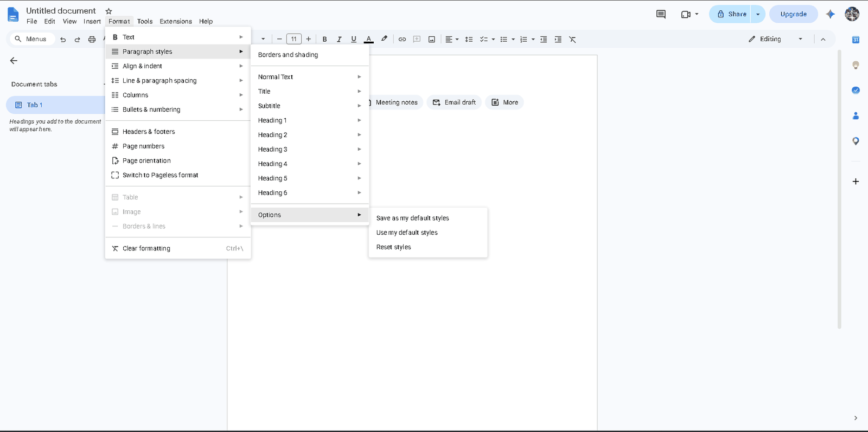
Task: Open numbered list options dropdown
Action: (533, 39)
